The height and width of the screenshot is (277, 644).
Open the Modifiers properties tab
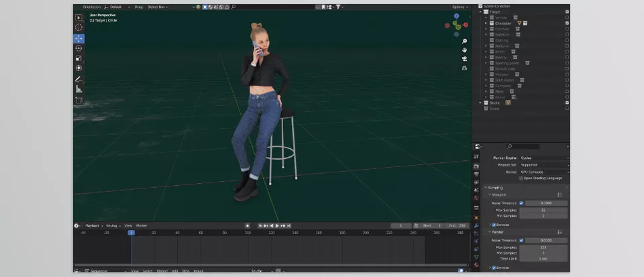point(476,226)
